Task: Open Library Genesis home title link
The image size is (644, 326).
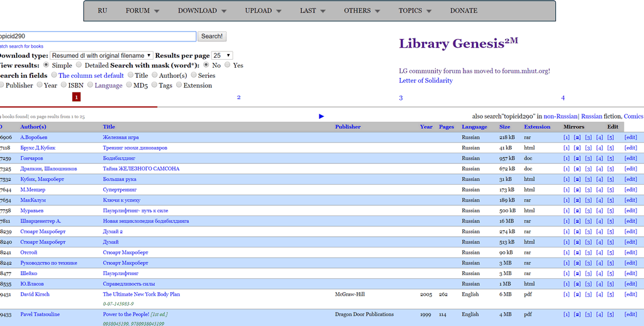Action: tap(458, 43)
